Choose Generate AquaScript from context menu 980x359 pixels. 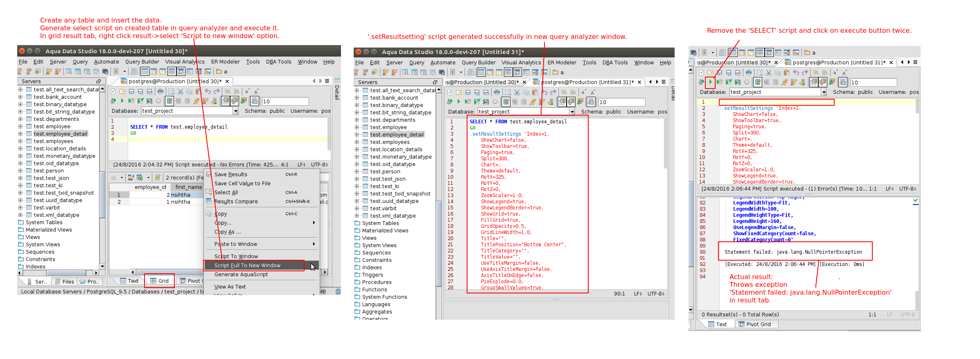262,274
